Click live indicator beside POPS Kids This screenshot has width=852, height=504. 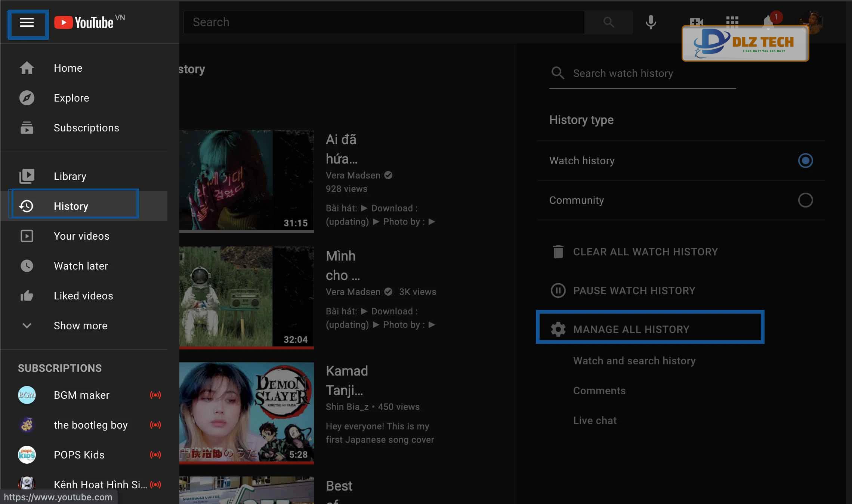click(155, 455)
